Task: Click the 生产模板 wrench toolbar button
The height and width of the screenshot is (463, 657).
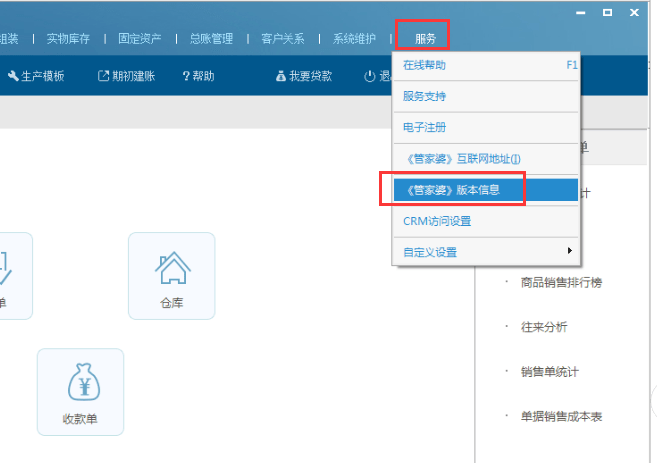Action: tap(36, 76)
